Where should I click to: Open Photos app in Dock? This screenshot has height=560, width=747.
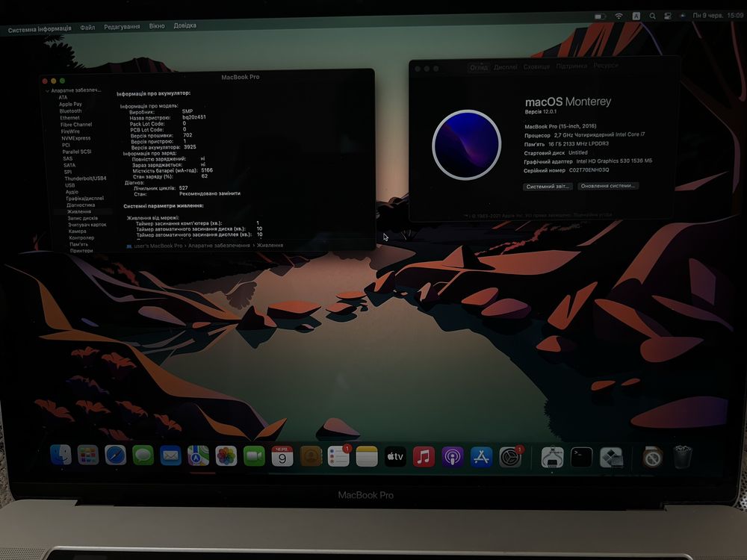226,456
